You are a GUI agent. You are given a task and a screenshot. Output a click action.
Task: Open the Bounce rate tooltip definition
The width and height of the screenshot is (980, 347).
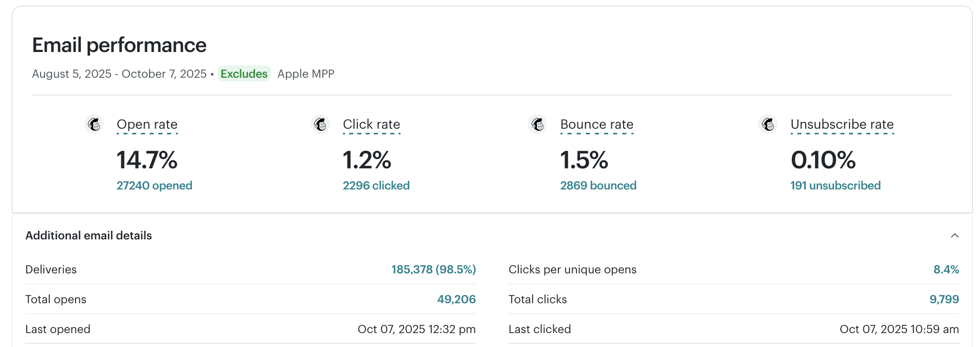click(x=596, y=124)
